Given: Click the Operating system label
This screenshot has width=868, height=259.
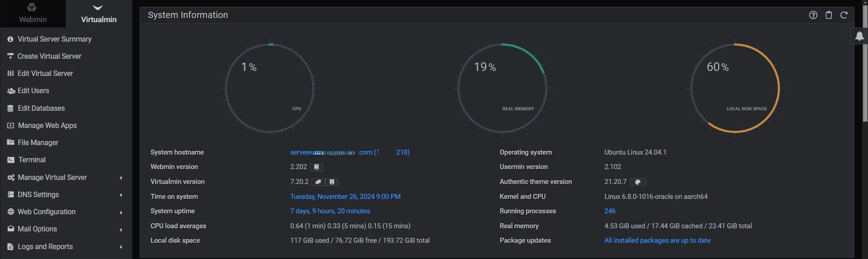Looking at the screenshot, I should pyautogui.click(x=526, y=152).
